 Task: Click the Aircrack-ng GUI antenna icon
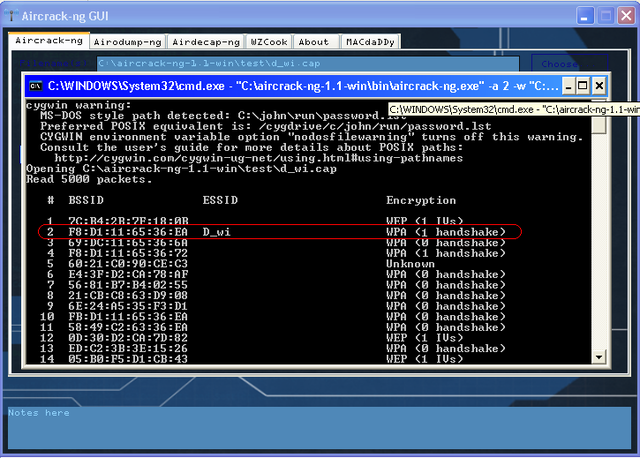point(11,16)
